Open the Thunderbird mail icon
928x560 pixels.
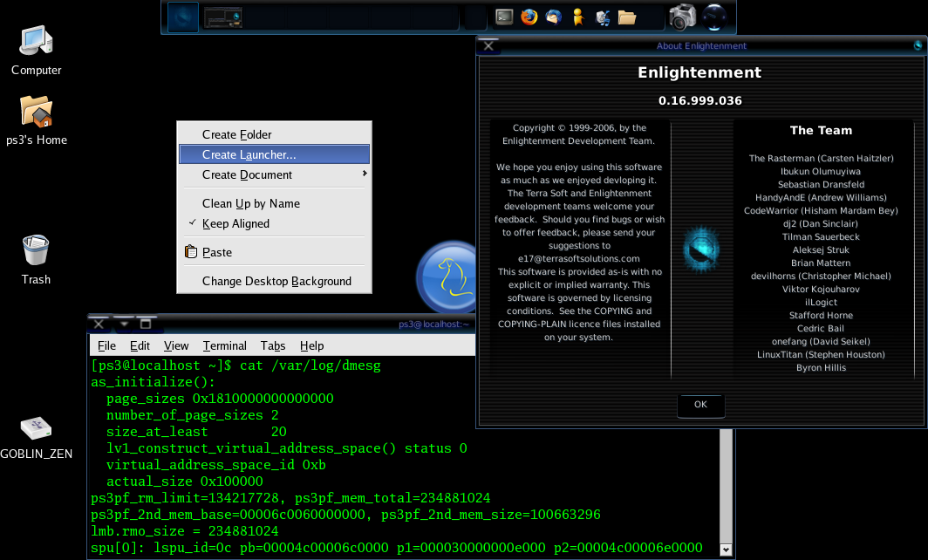tap(553, 17)
